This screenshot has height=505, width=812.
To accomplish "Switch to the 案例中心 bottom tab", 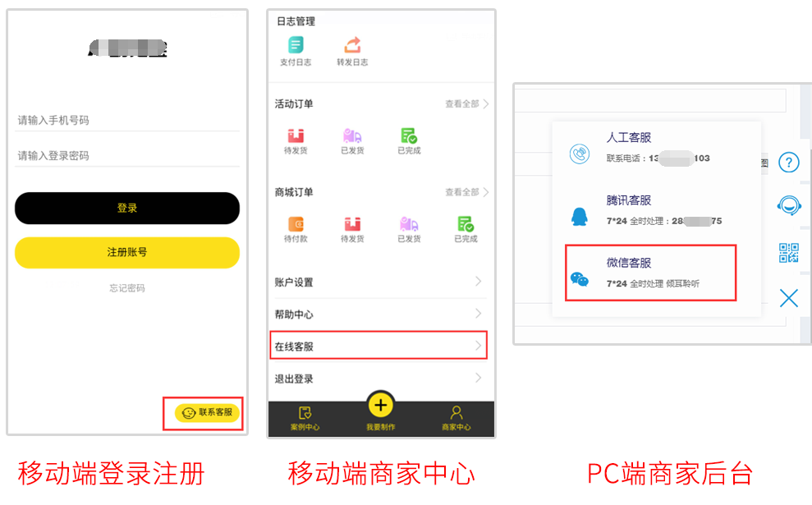I will [305, 419].
